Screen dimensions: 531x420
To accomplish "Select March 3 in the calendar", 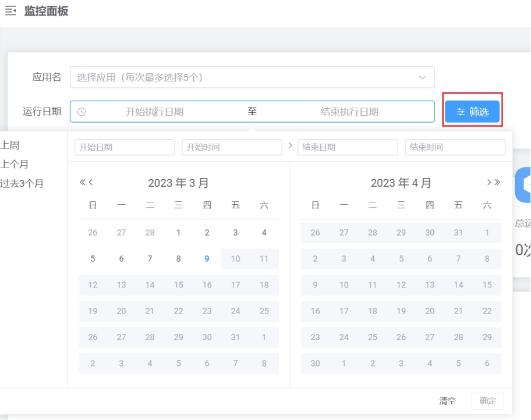I will pyautogui.click(x=235, y=233).
